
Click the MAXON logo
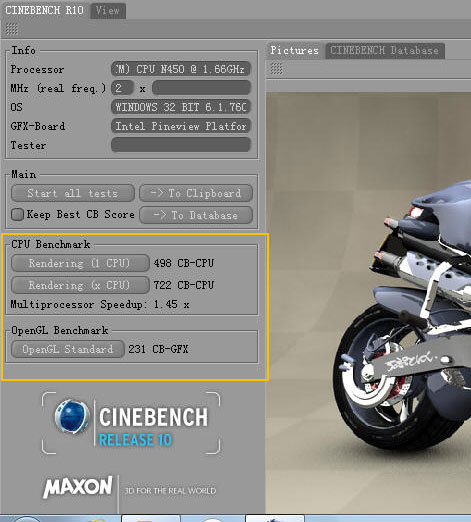(78, 487)
